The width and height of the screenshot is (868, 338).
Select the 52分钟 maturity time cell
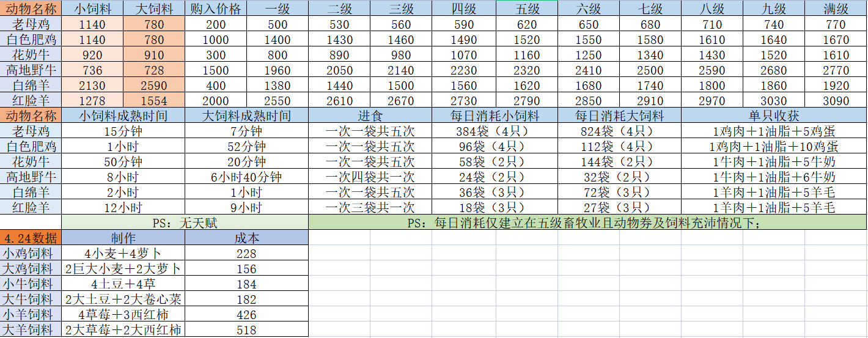(247, 146)
